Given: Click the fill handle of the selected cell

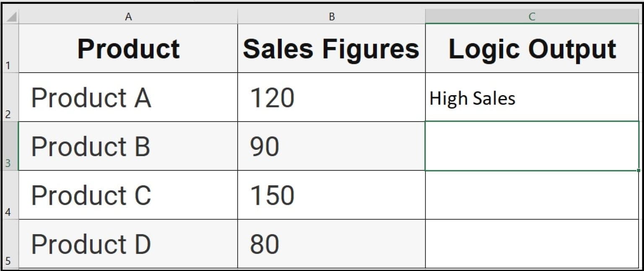Looking at the screenshot, I should pyautogui.click(x=638, y=170).
